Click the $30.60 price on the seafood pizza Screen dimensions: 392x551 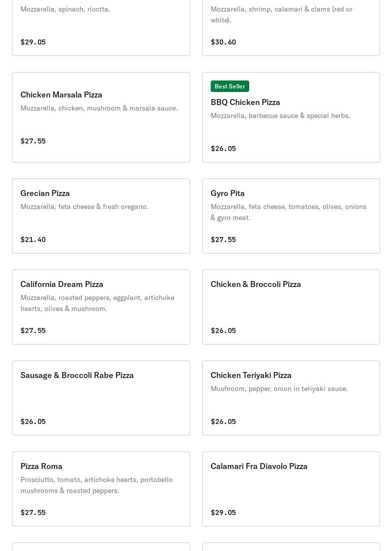coord(223,42)
